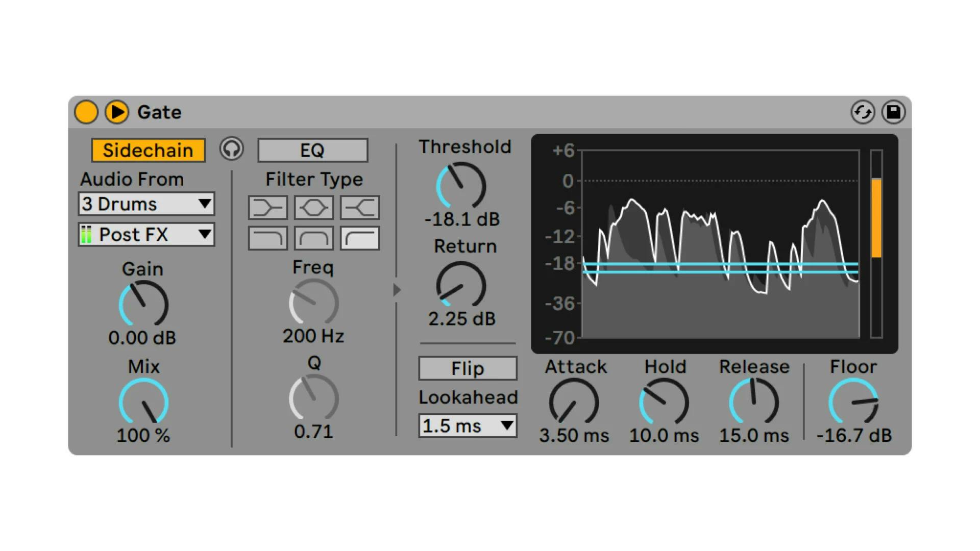The height and width of the screenshot is (551, 980).
Task: Select the high shelf filter type icon
Action: (360, 208)
